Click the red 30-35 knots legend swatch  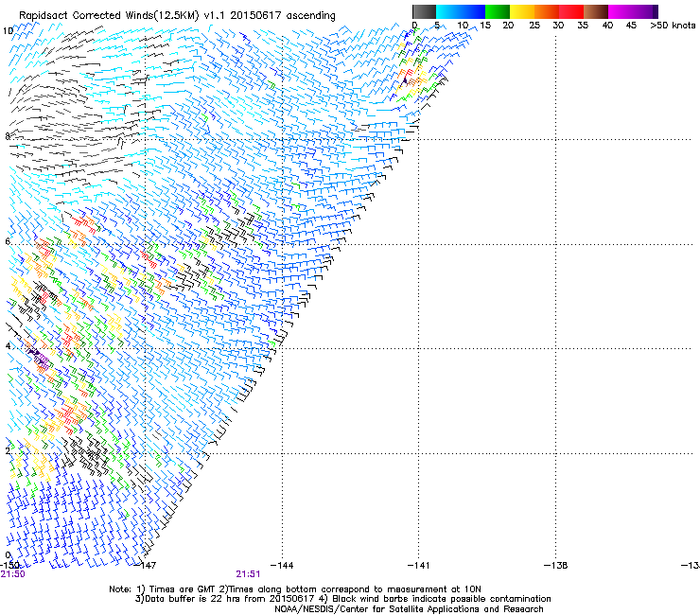point(571,11)
